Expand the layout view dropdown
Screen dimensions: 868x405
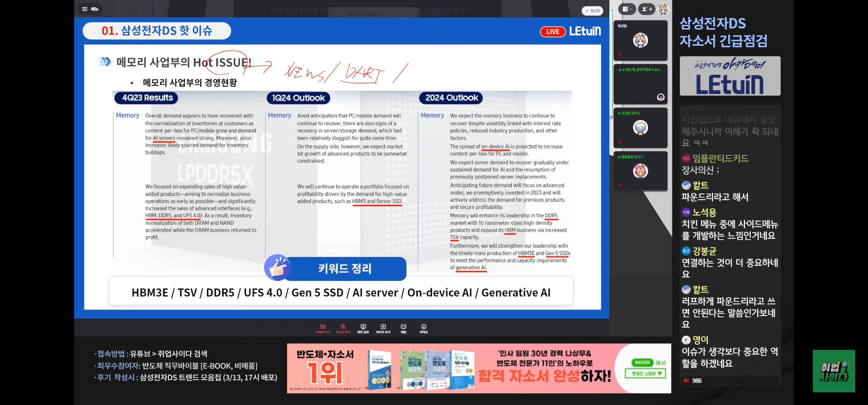627,9
